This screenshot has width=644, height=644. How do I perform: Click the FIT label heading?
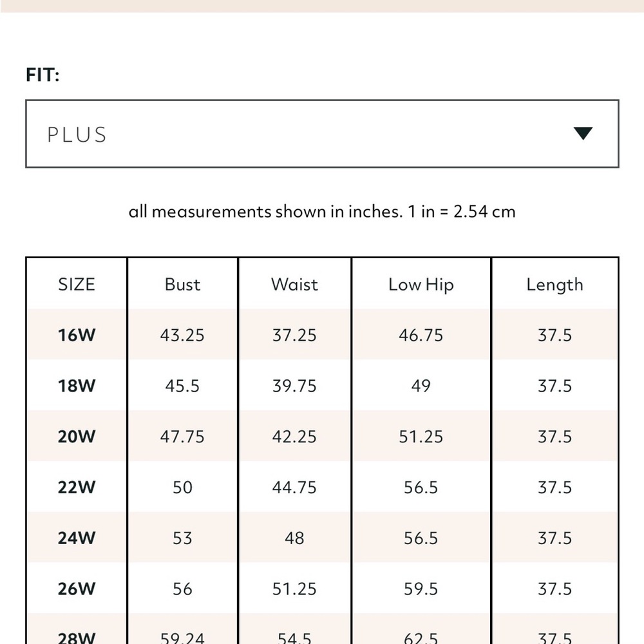(x=43, y=75)
